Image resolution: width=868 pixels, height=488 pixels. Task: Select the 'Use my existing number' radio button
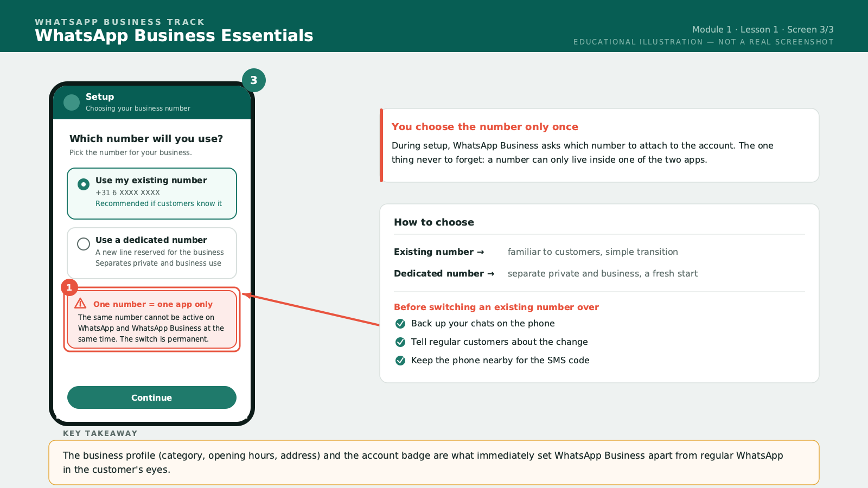click(x=84, y=184)
